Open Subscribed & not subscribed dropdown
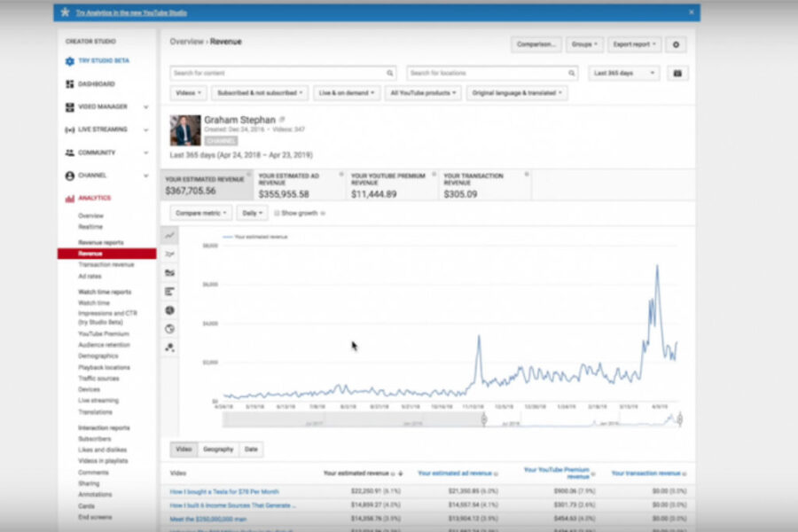798x532 pixels. [x=260, y=93]
